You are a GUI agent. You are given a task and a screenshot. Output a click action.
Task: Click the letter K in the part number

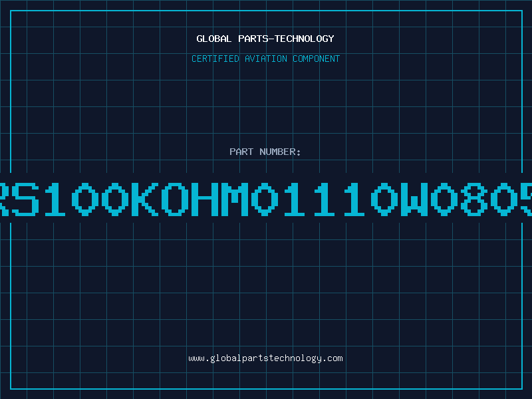[145, 199]
